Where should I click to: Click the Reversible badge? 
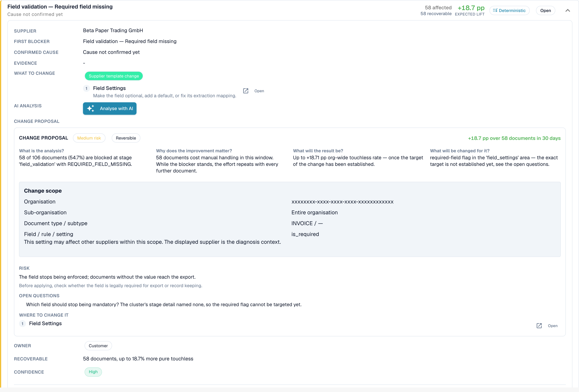[126, 138]
